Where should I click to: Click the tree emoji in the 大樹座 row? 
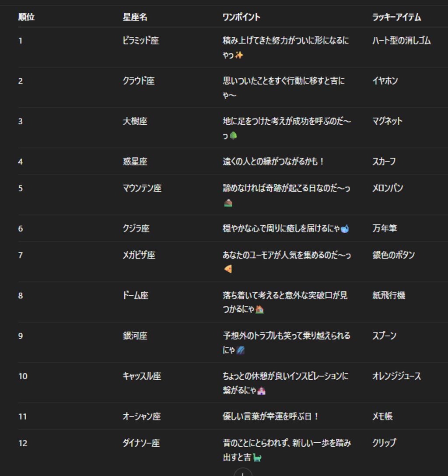(233, 136)
